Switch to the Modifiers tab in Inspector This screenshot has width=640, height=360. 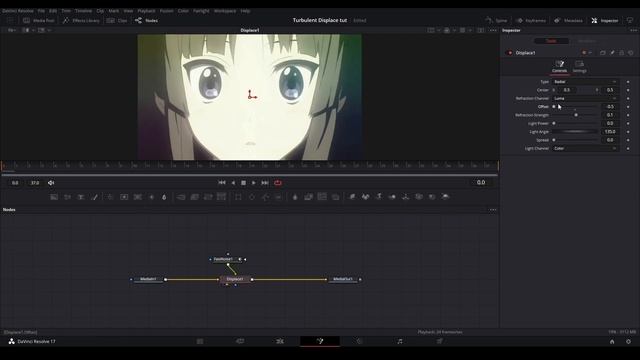[x=587, y=41]
